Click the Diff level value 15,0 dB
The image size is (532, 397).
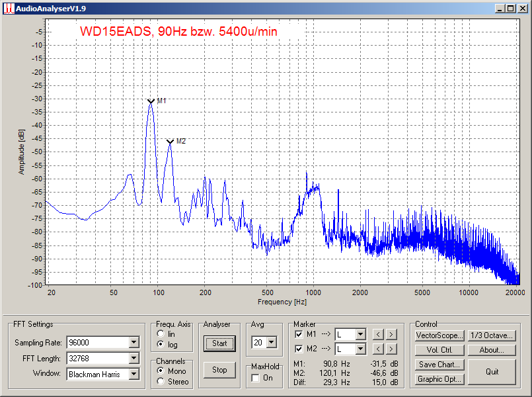pos(385,382)
